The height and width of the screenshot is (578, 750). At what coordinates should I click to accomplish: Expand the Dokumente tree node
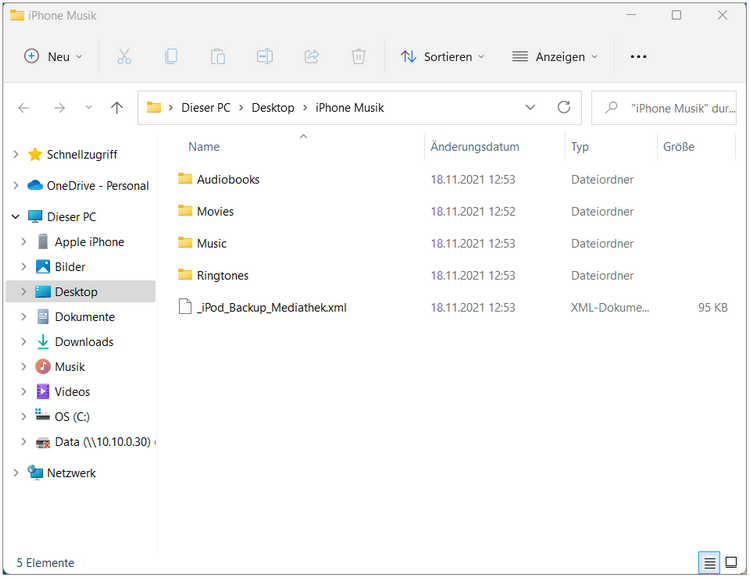(x=23, y=316)
